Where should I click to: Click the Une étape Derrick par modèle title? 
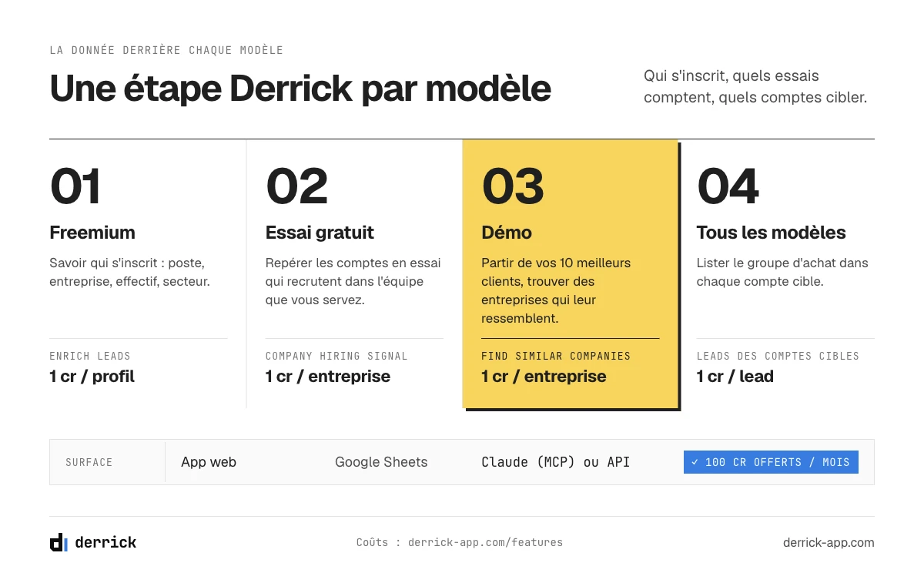(300, 89)
